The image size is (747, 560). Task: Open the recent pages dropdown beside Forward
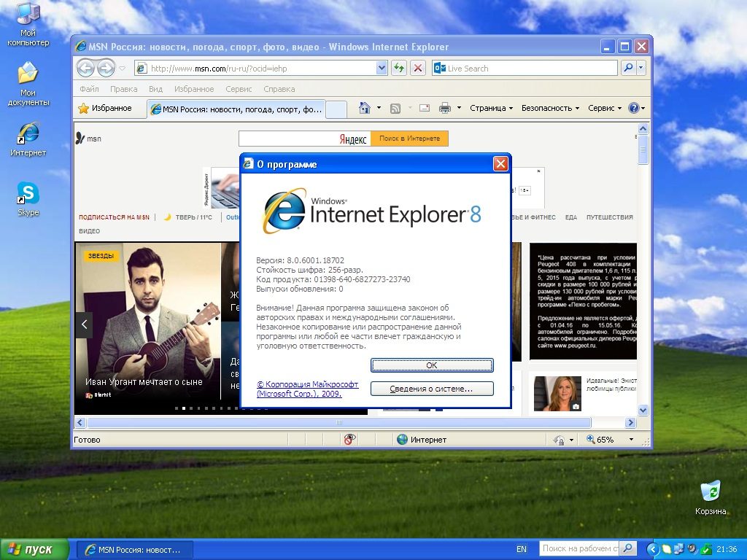pos(122,68)
